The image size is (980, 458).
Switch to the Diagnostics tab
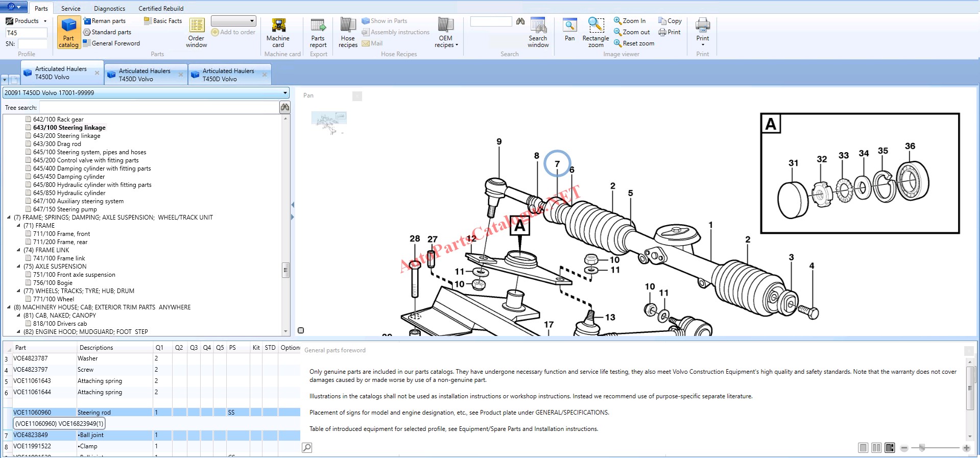click(x=109, y=8)
